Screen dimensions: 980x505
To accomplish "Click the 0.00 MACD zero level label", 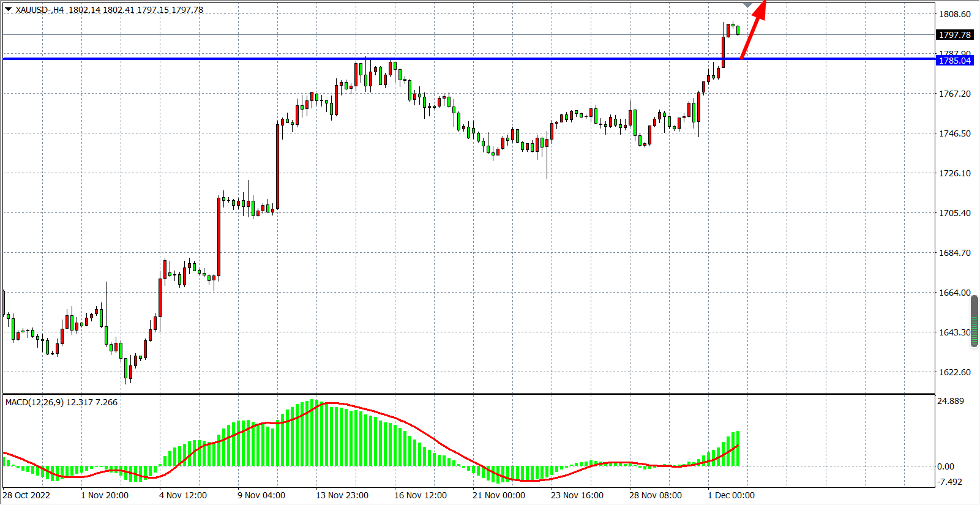I will coord(946,466).
